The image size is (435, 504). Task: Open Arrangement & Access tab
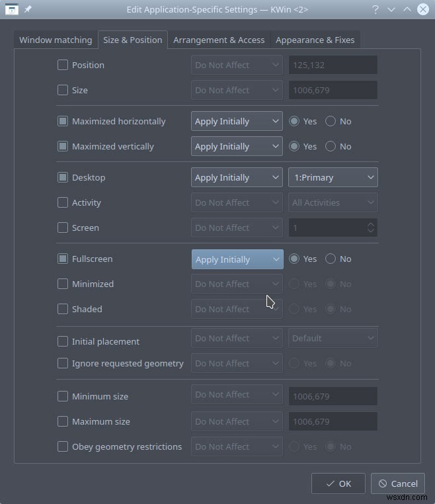[219, 40]
